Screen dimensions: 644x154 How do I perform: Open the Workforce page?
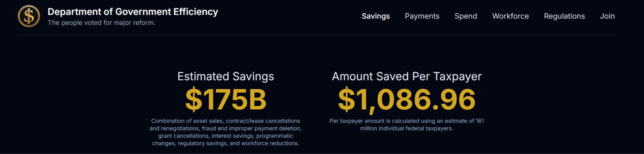[510, 16]
